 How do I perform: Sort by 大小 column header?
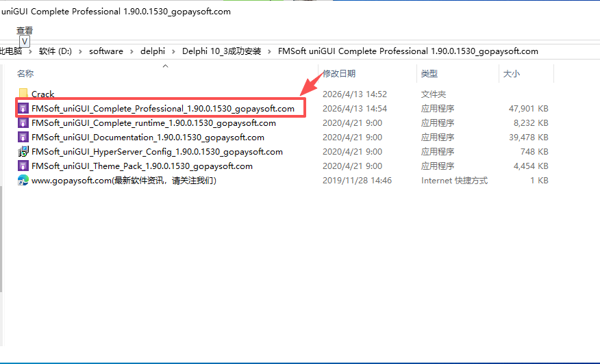pos(511,74)
